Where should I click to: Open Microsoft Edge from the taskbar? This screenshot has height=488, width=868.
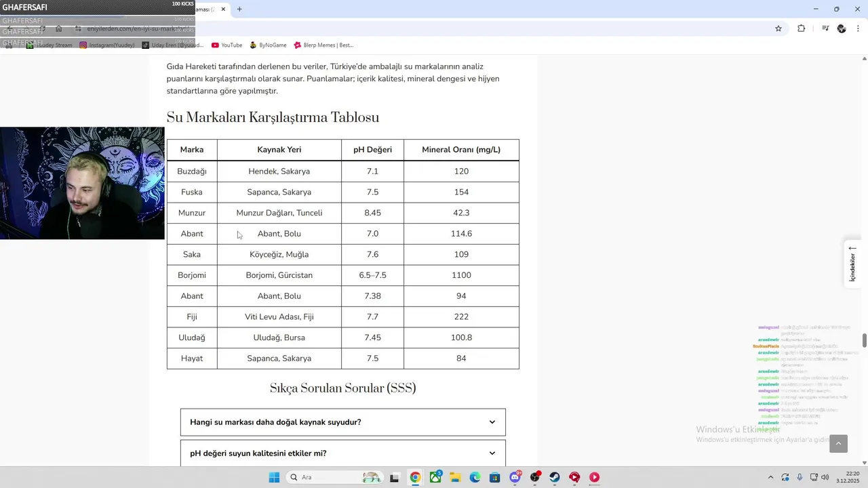pyautogui.click(x=475, y=477)
